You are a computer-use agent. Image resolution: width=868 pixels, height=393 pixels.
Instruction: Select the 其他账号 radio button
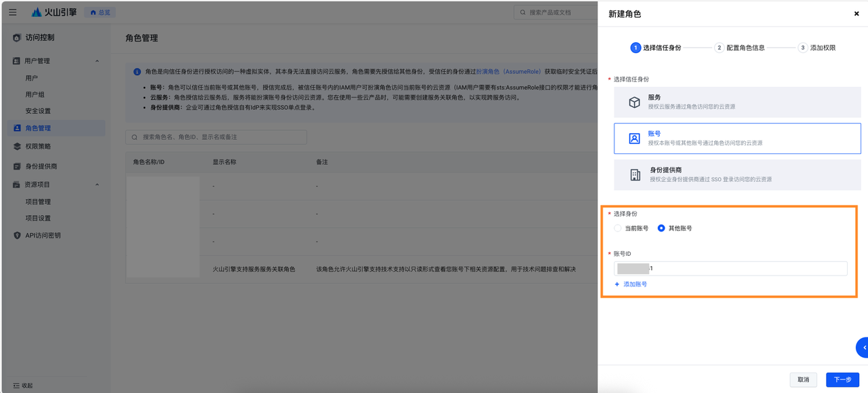661,229
